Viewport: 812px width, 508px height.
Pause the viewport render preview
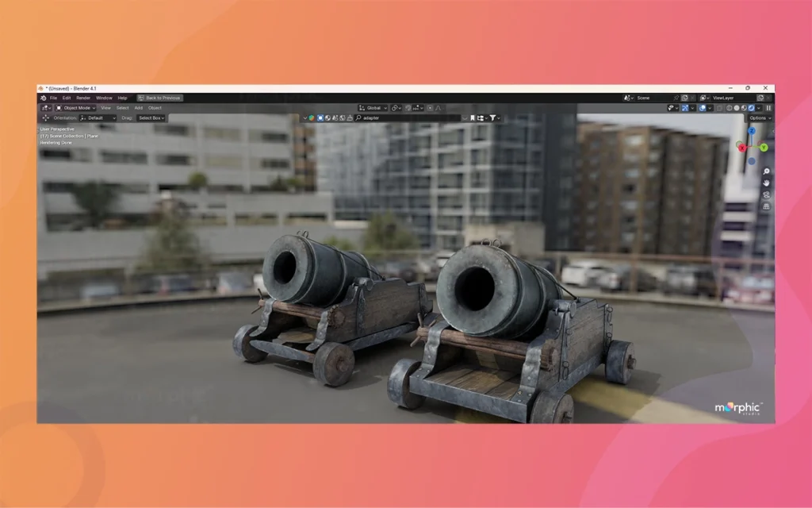768,108
